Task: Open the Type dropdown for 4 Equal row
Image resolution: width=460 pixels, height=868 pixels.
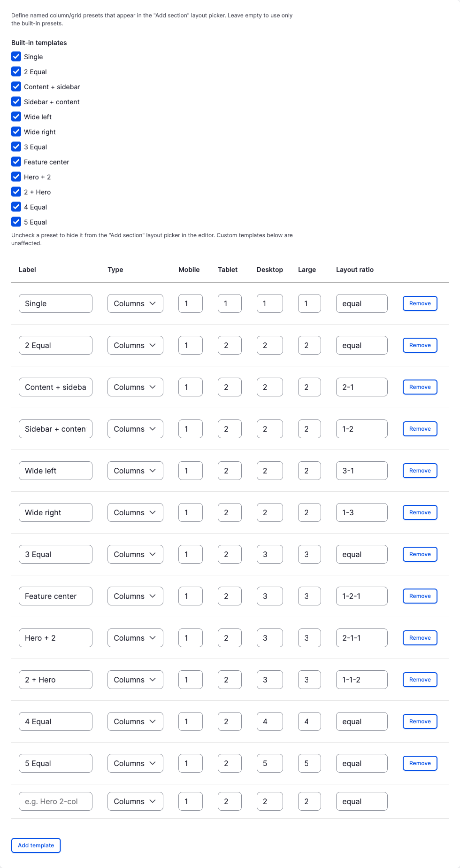Action: (x=135, y=721)
